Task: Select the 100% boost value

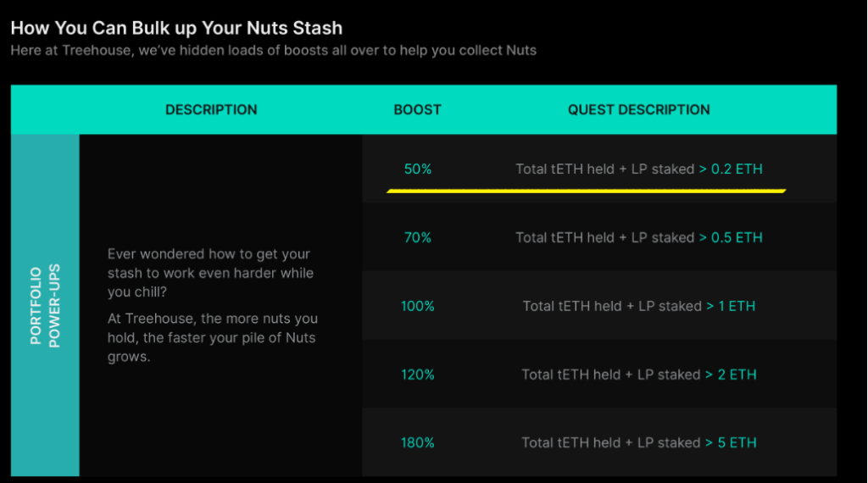Action: click(417, 306)
